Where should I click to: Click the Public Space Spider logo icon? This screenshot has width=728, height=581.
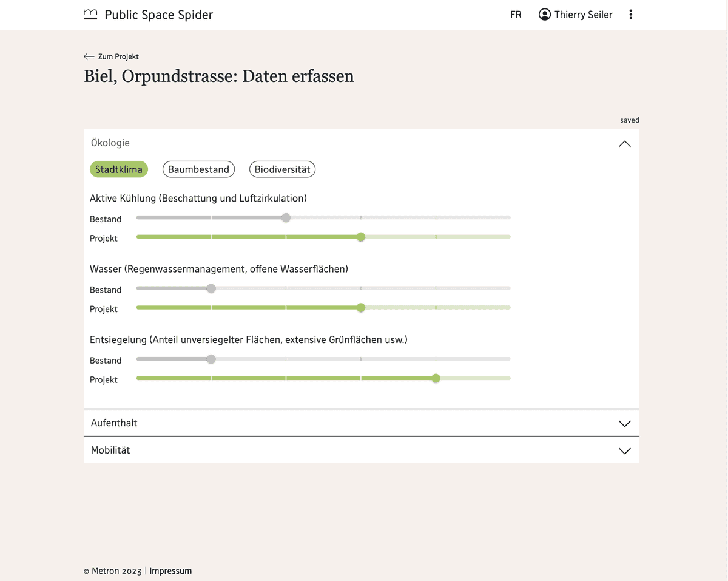[90, 15]
